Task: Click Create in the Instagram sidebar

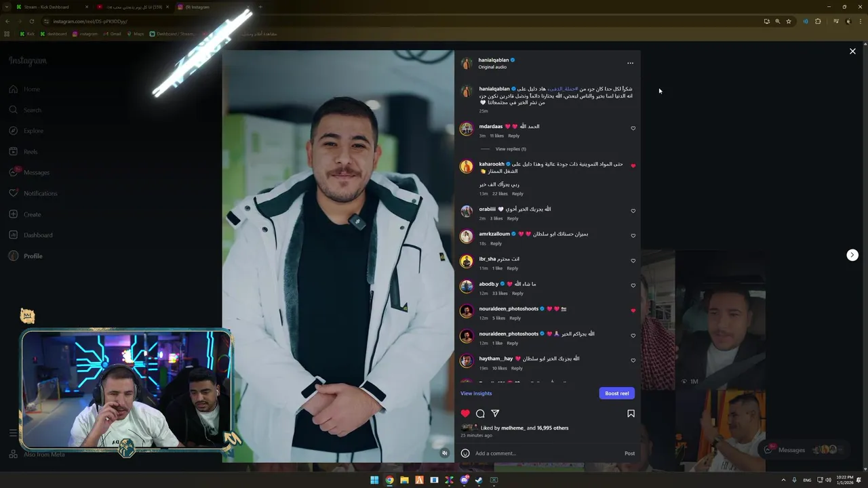Action: pyautogui.click(x=25, y=214)
